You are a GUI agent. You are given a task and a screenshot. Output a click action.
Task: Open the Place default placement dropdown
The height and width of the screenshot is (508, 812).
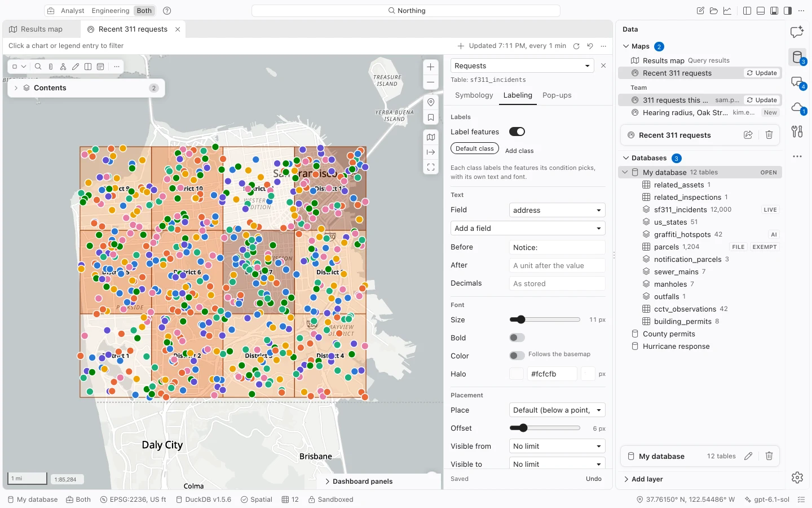tap(557, 410)
